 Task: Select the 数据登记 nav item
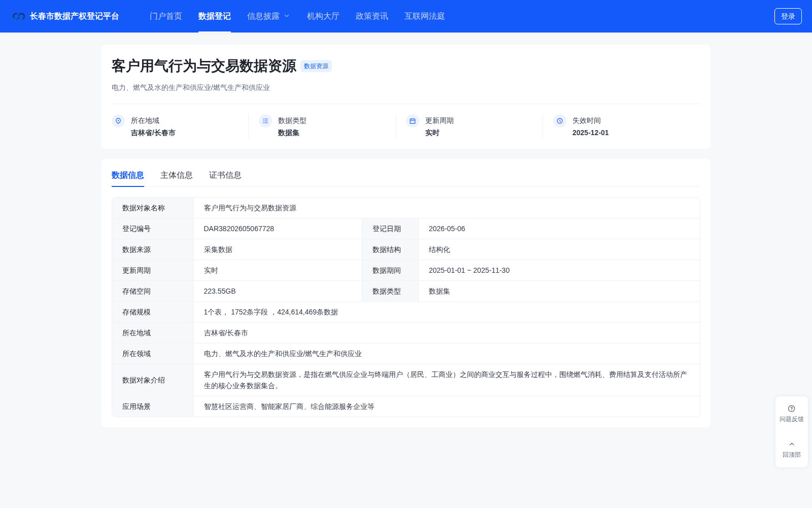(215, 16)
